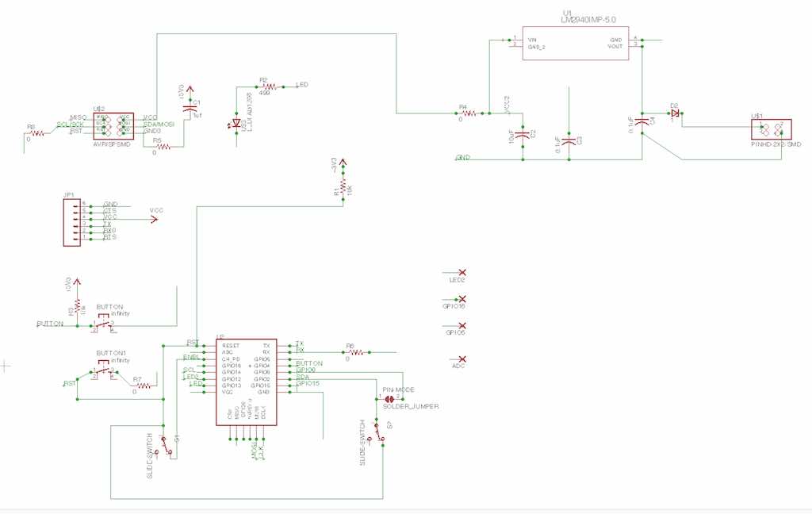
Task: Select the JP1 six-pin header
Action: click(72, 222)
